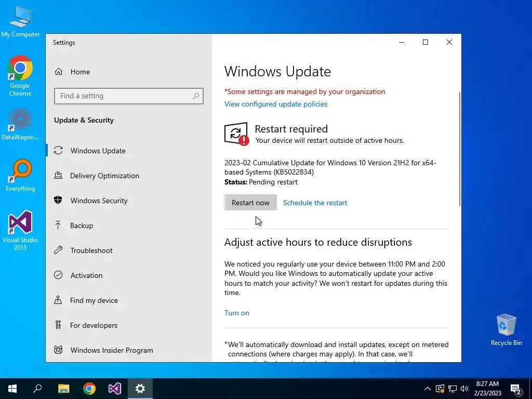Click the volume speaker tray icon
The height and width of the screenshot is (399, 532).
click(464, 389)
